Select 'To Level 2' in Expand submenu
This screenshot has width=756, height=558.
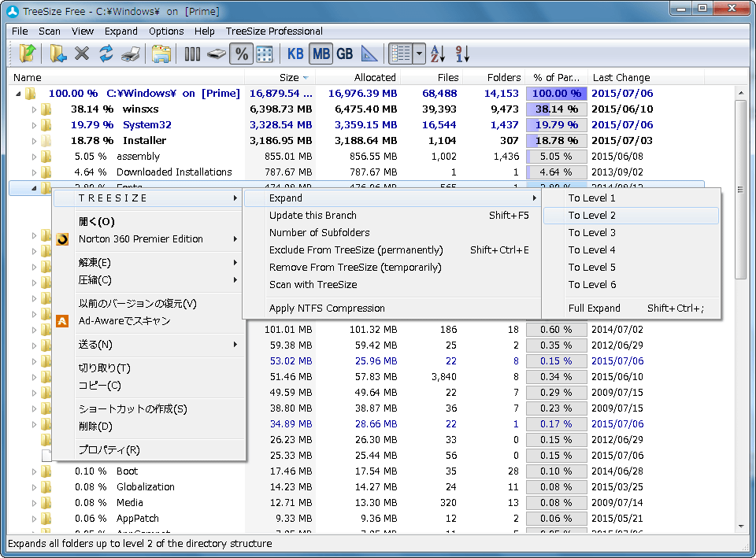click(591, 216)
